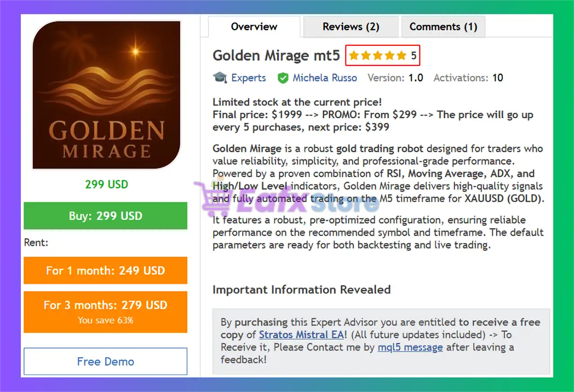Click the green verified shield icon
This screenshot has height=392, width=574.
click(283, 78)
